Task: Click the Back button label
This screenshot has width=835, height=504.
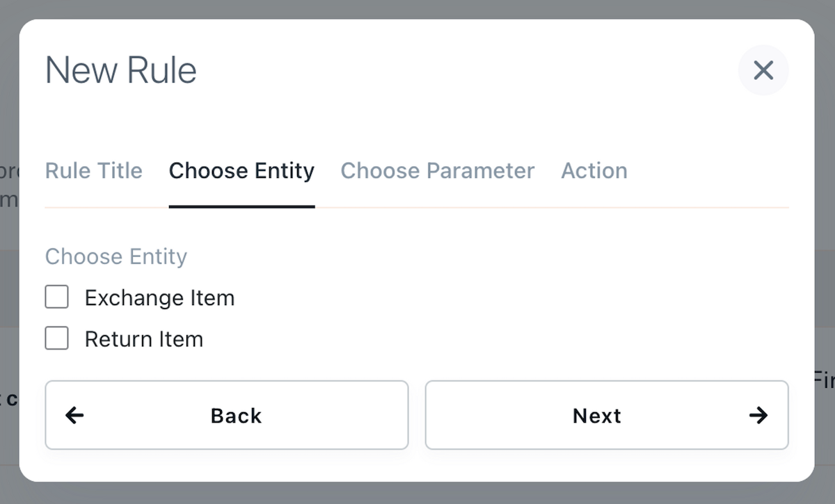Action: [236, 416]
